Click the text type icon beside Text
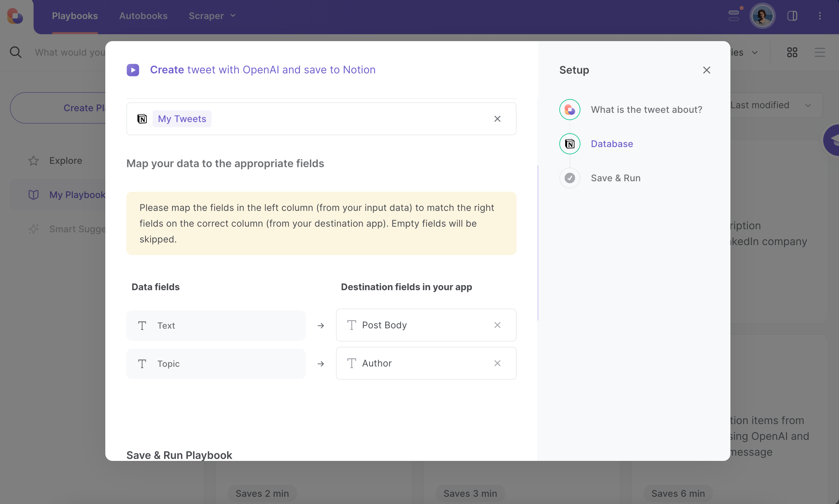 [x=142, y=325]
